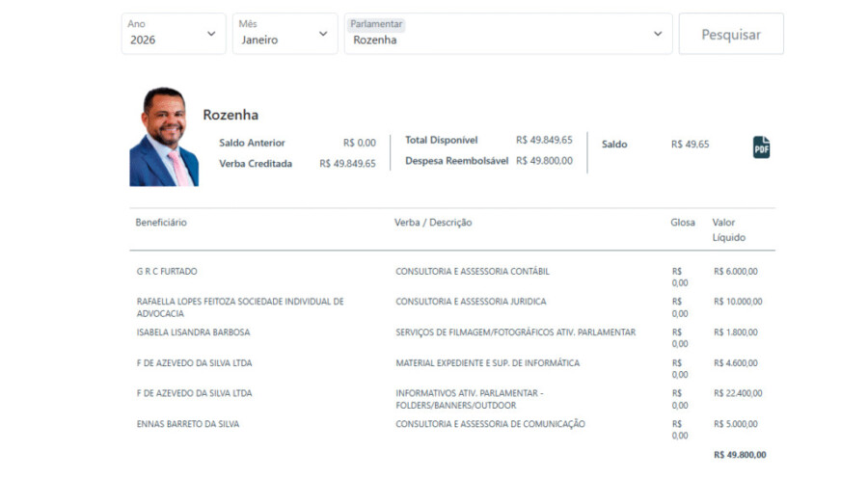Click Rozenha's profile photo

[x=164, y=137]
